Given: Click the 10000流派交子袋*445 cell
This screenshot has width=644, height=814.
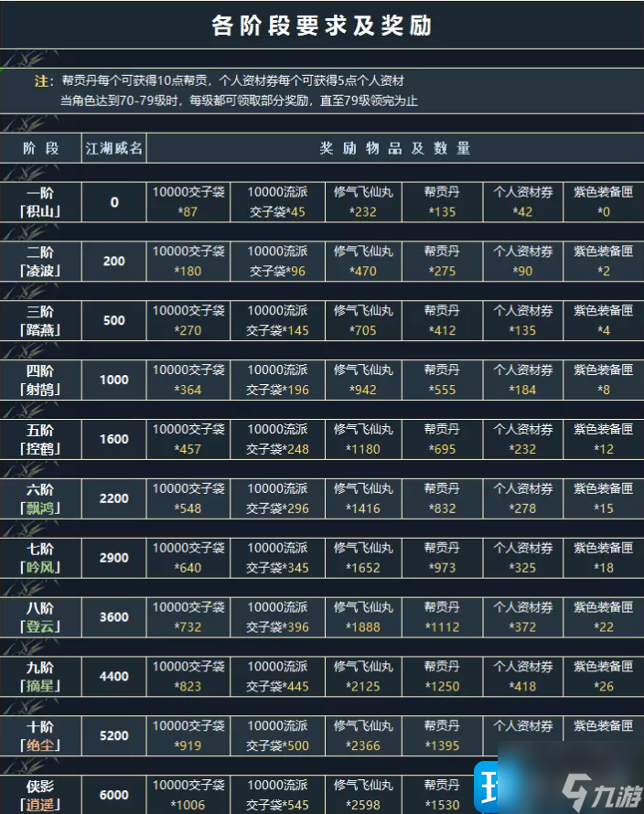Looking at the screenshot, I should (x=277, y=677).
